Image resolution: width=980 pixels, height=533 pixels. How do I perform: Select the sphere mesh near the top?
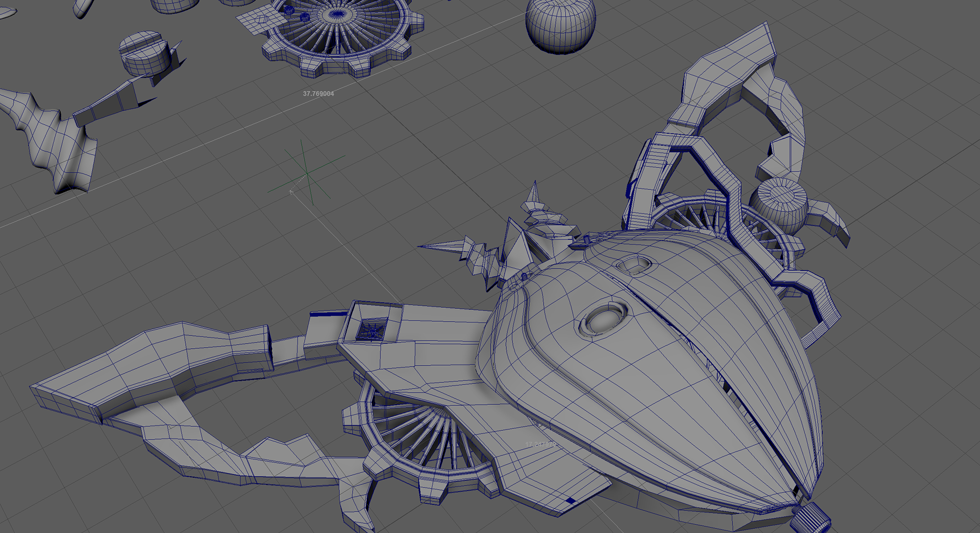561,26
